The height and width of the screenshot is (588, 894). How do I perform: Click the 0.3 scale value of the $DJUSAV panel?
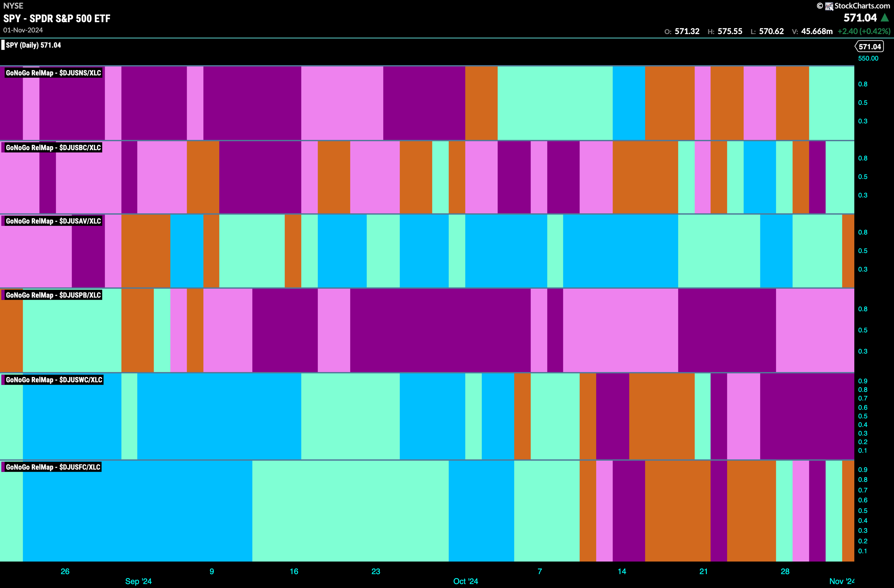[x=863, y=269]
